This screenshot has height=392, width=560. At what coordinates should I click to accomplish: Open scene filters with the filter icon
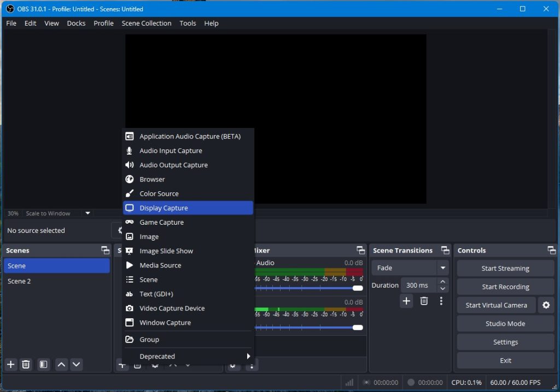coord(43,365)
